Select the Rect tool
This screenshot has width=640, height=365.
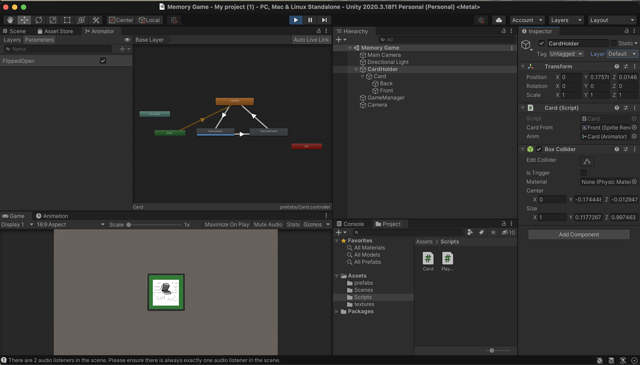(x=67, y=20)
